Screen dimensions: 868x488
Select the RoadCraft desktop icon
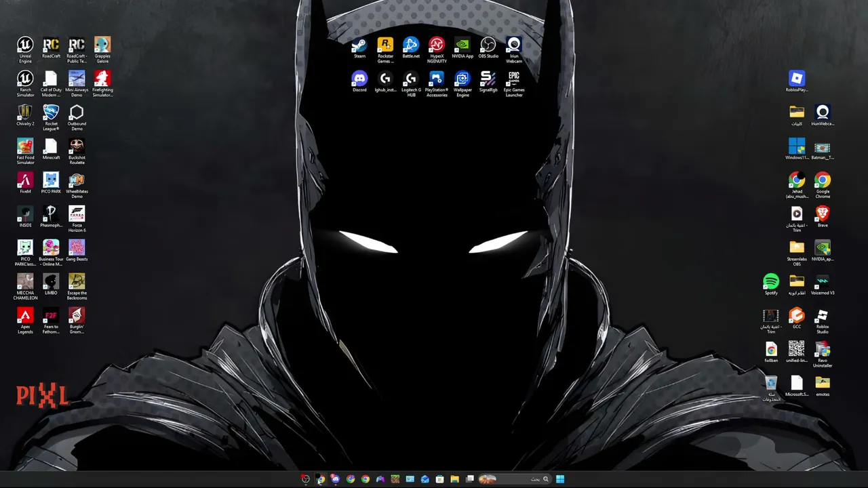51,48
